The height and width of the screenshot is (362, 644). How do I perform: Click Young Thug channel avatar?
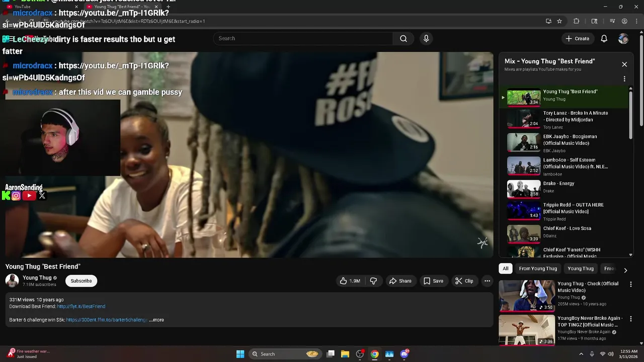click(12, 281)
